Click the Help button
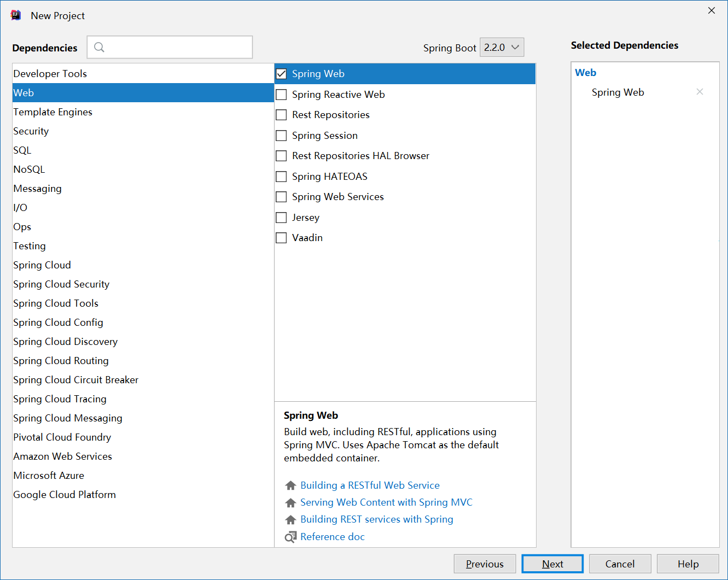728x580 pixels. 688,564
